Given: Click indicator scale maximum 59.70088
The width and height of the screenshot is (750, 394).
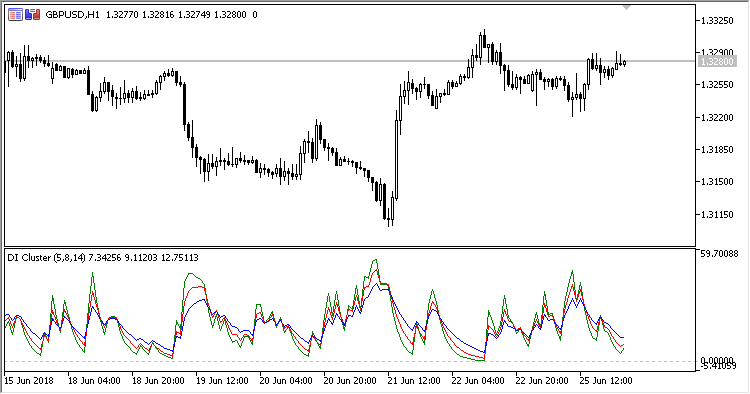Looking at the screenshot, I should (x=719, y=253).
